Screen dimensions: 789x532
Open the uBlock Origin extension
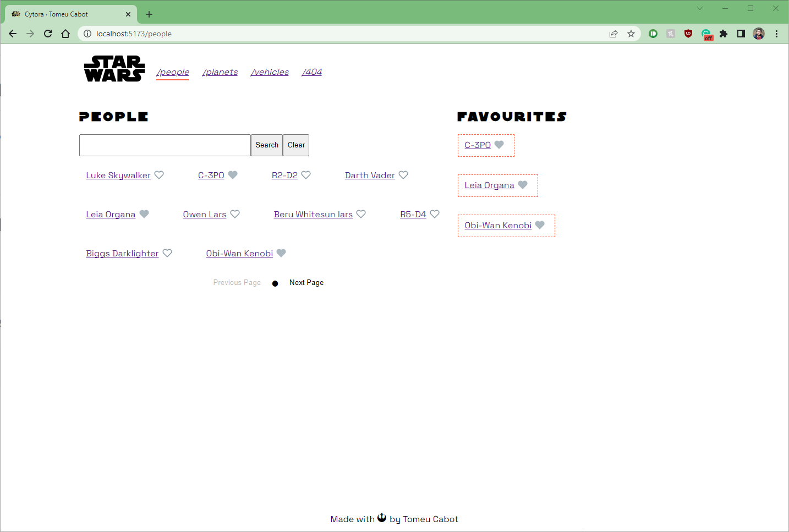click(x=688, y=34)
